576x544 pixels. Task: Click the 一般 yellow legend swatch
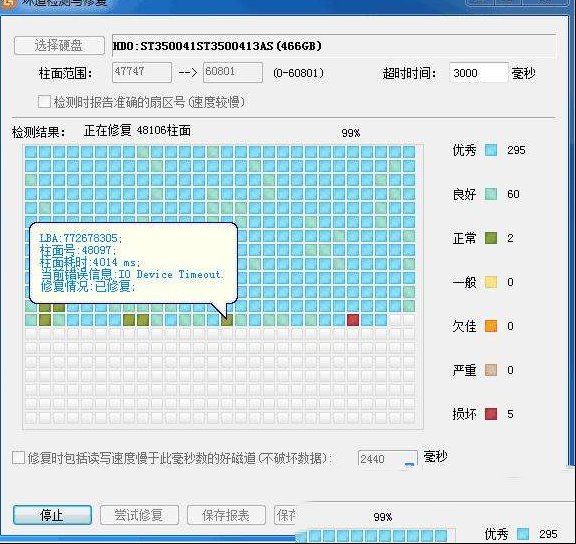[491, 282]
